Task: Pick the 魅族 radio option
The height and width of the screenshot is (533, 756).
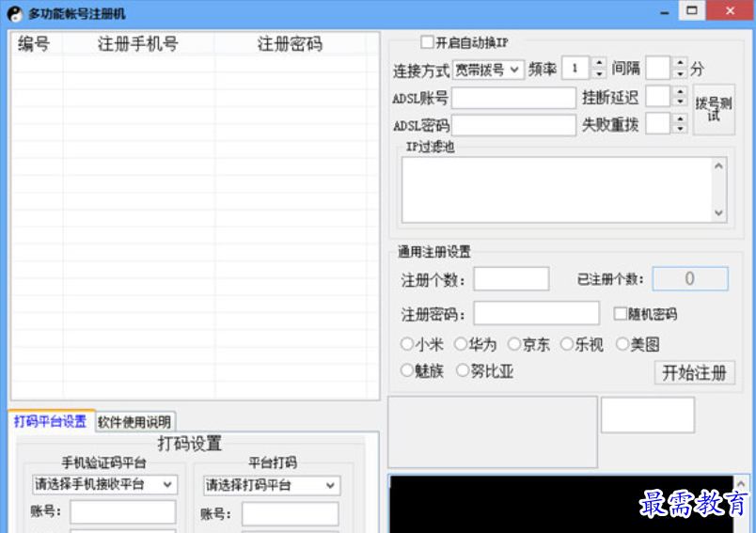Action: click(407, 370)
